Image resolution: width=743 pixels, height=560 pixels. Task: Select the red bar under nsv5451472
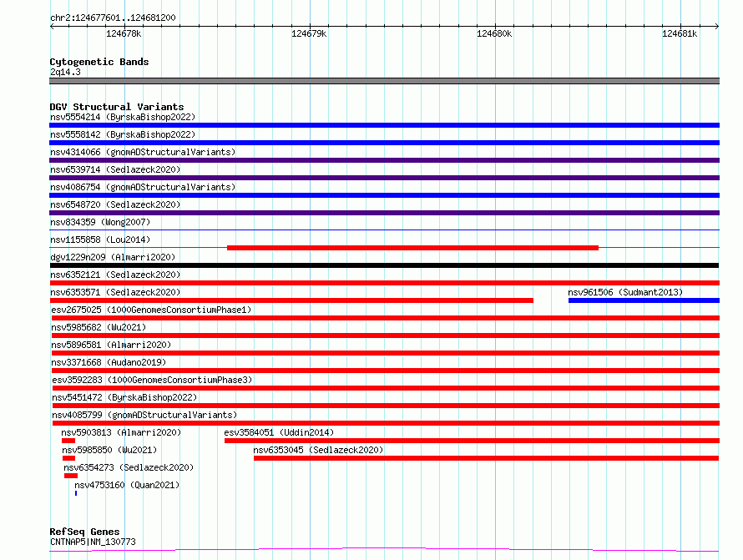coord(386,406)
